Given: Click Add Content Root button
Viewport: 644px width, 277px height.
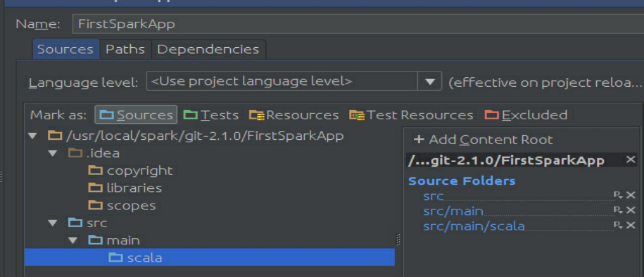Looking at the screenshot, I should tap(483, 140).
